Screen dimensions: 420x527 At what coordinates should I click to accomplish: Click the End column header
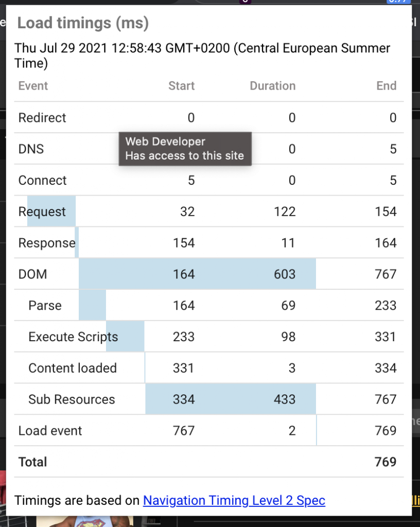[387, 86]
